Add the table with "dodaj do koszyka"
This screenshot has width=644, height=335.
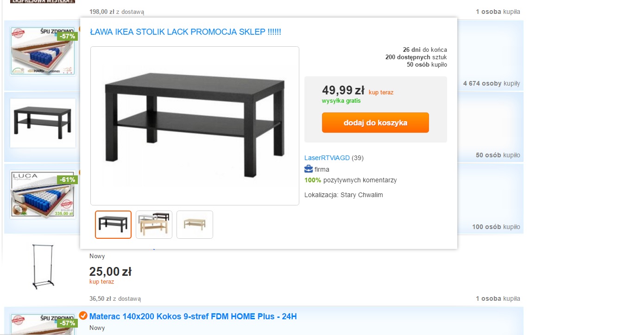click(x=375, y=123)
